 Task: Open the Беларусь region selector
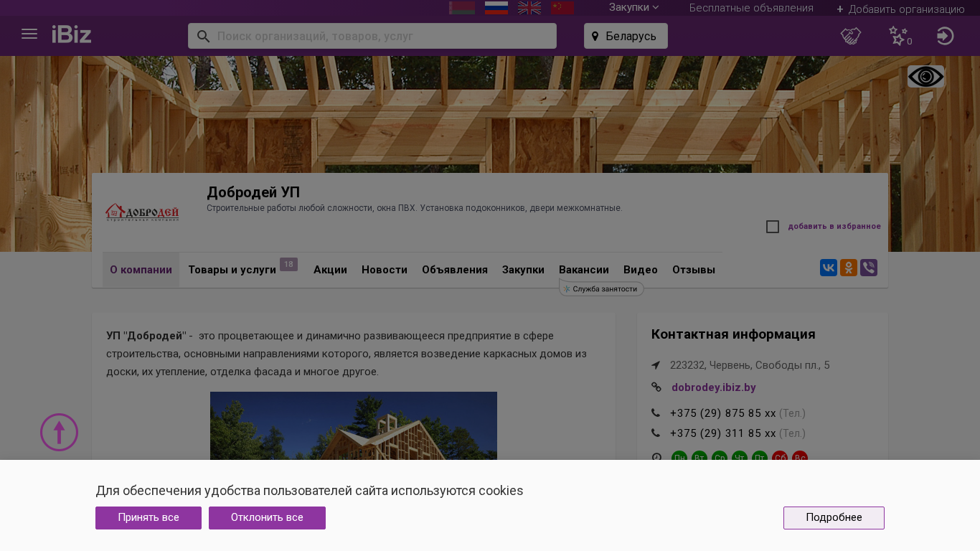point(626,36)
